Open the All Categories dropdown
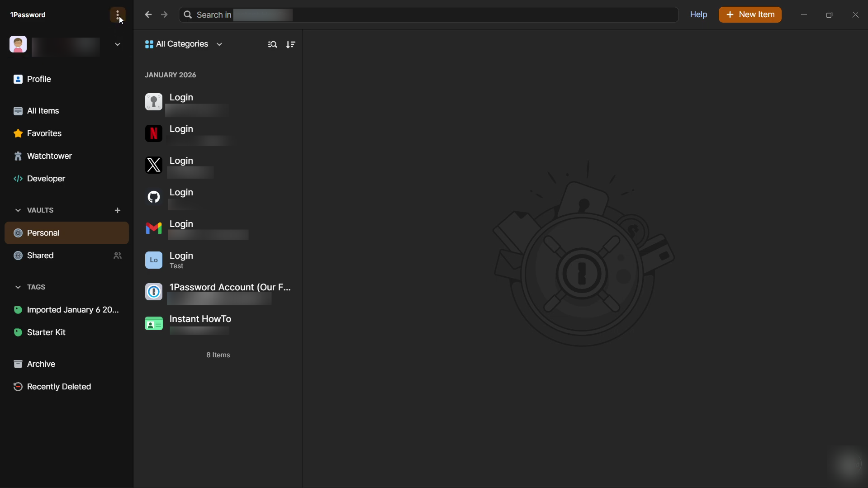The width and height of the screenshot is (868, 488). click(184, 44)
